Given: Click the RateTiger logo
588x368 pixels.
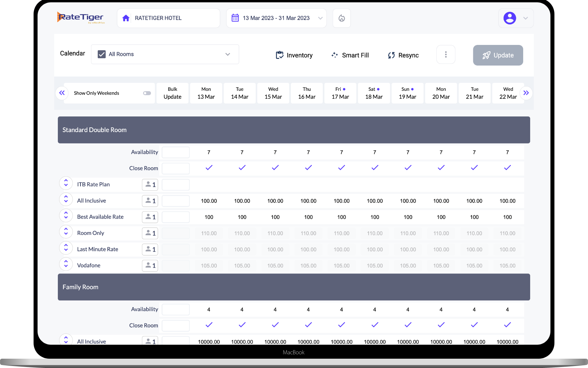Looking at the screenshot, I should [x=81, y=18].
